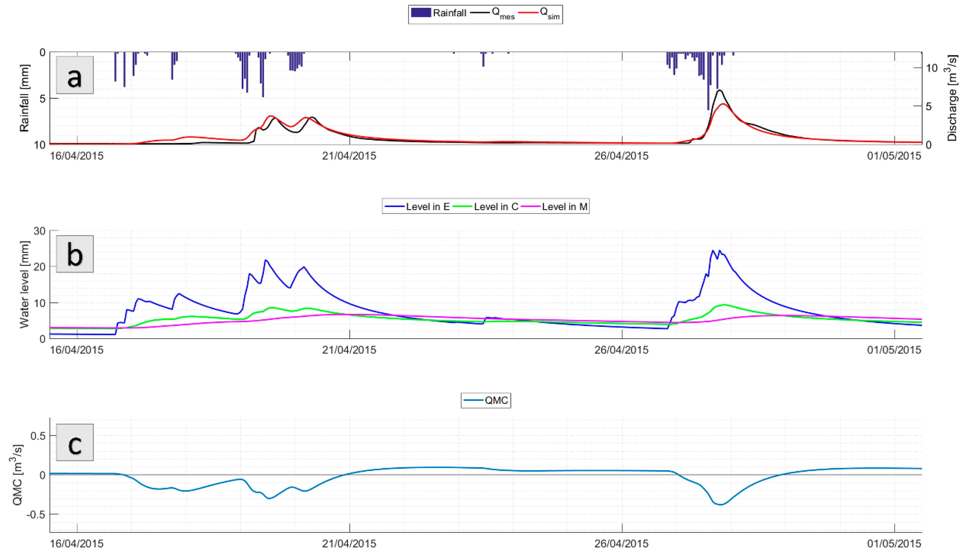Click the panel label box 'c'
This screenshot has height=560, width=968.
pyautogui.click(x=75, y=443)
